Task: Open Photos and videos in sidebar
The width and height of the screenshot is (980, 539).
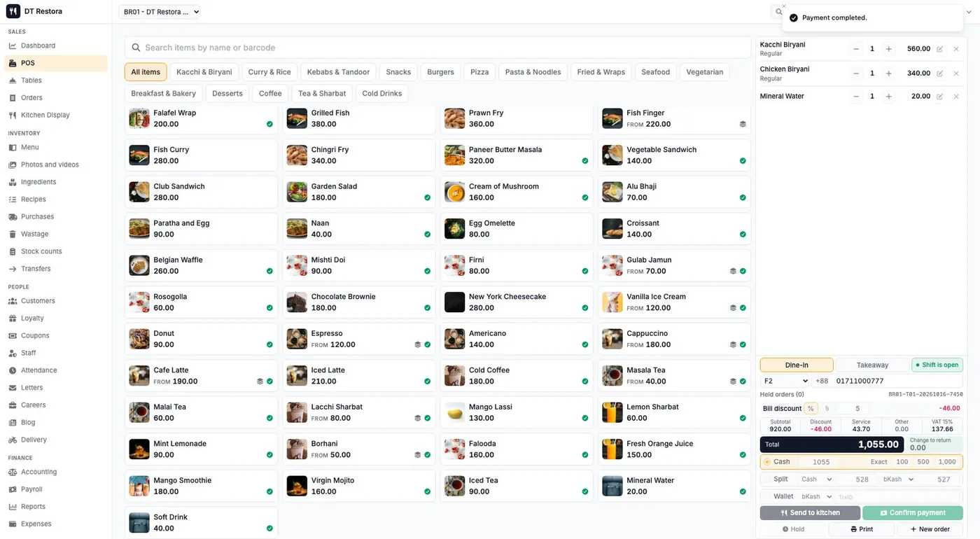Action: point(55,164)
